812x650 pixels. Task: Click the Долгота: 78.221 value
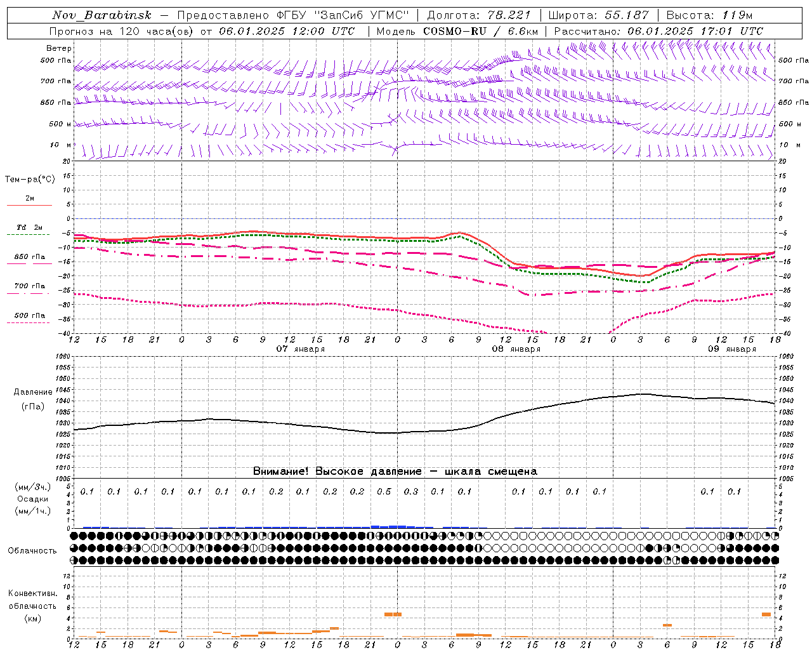tap(480, 15)
